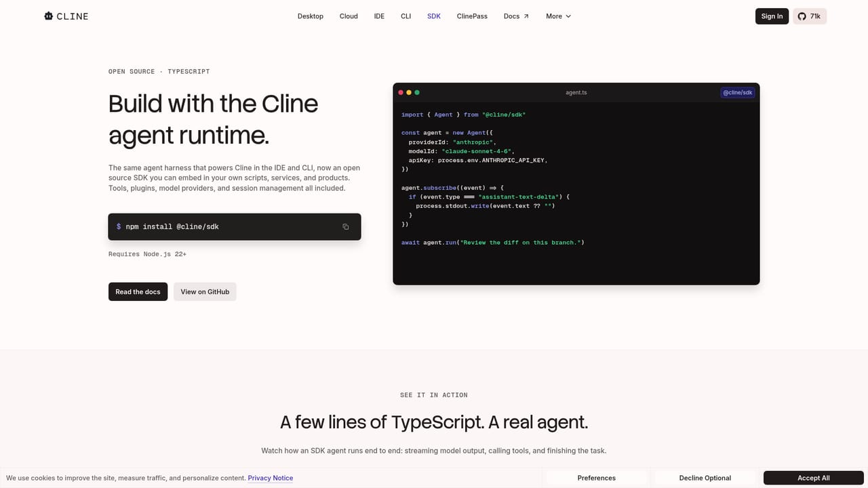
Task: Open ClinePass in navigation
Action: pyautogui.click(x=472, y=16)
